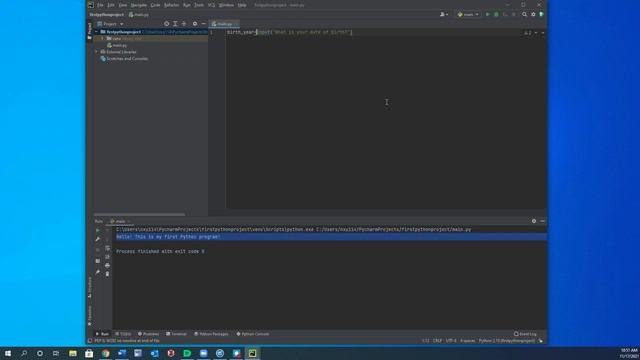Click main.py breadcrumb in navigation bar
The image size is (640, 360).
click(x=139, y=15)
